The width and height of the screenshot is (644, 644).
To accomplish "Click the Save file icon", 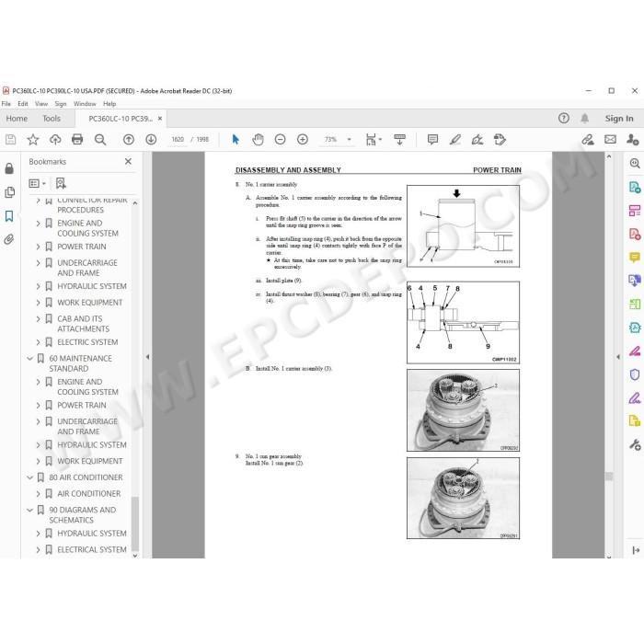I will point(11,140).
